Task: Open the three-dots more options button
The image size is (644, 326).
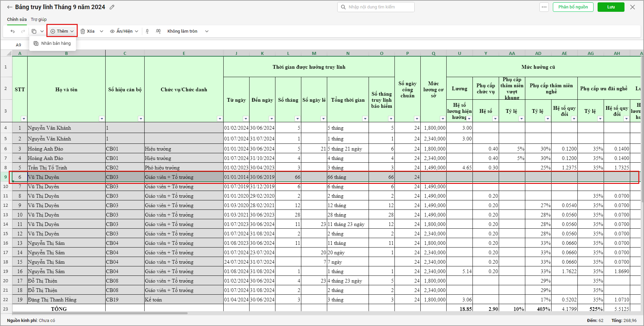Action: (544, 7)
